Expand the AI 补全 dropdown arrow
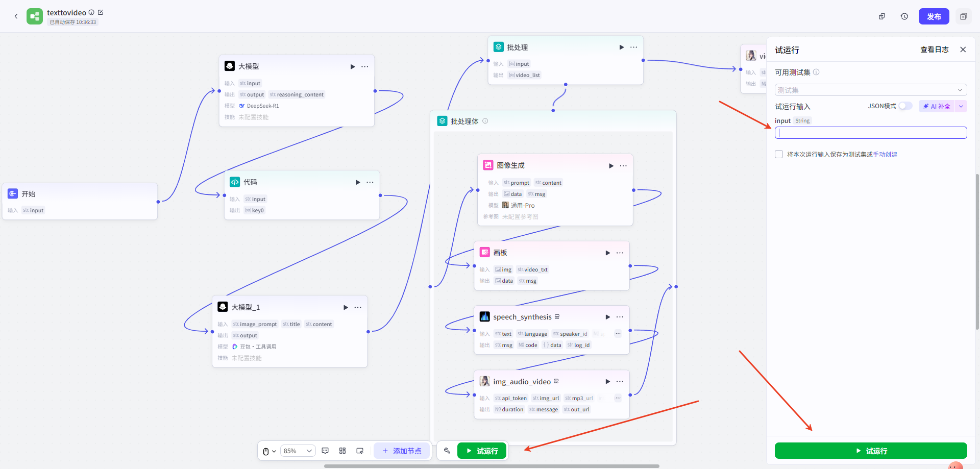The width and height of the screenshot is (980, 469). (x=961, y=106)
